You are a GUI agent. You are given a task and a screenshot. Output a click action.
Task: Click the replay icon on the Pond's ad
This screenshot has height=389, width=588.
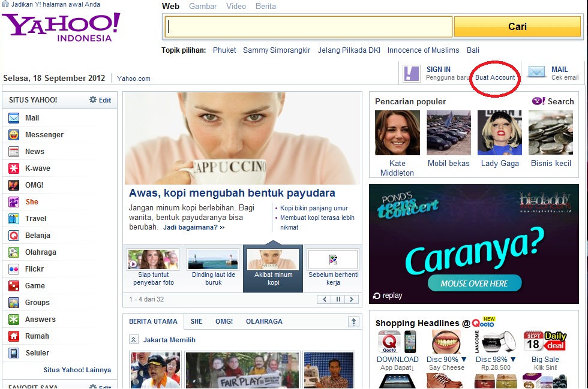click(377, 295)
